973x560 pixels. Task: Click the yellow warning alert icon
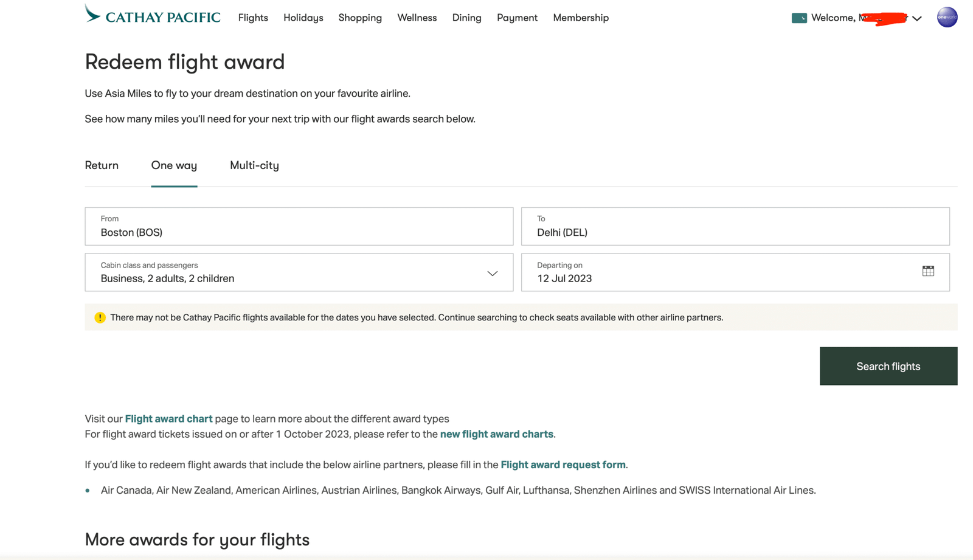[100, 317]
